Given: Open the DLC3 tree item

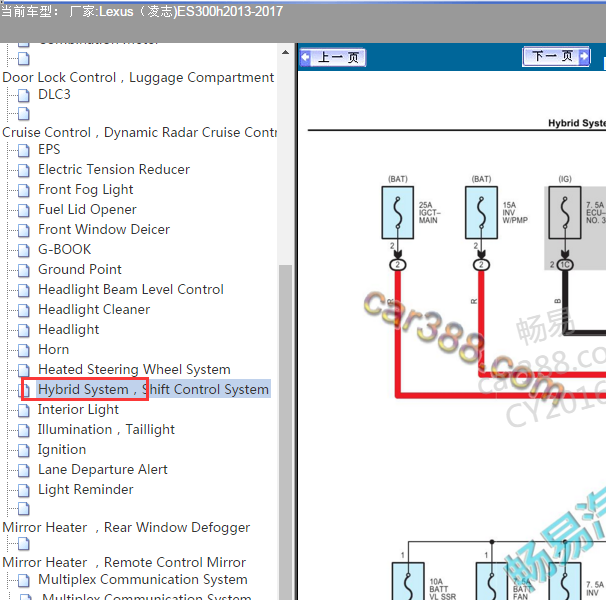Looking at the screenshot, I should click(x=54, y=94).
